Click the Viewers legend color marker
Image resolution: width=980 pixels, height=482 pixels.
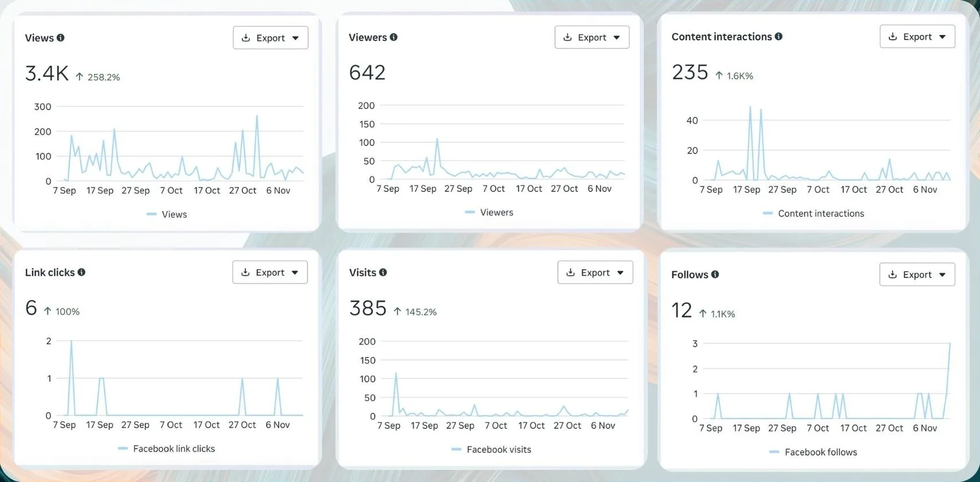[x=470, y=213]
